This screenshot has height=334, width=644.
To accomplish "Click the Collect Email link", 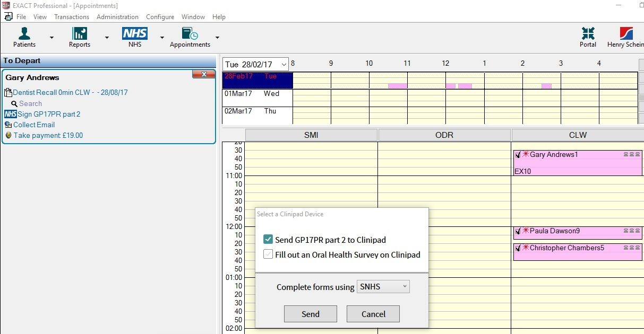I will click(x=33, y=125).
